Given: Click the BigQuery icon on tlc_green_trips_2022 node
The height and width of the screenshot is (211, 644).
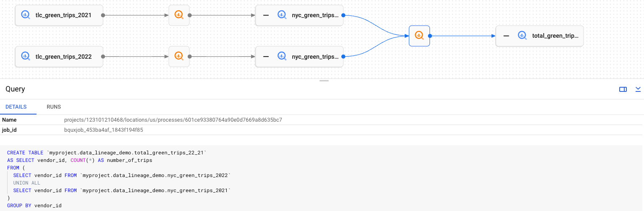Looking at the screenshot, I should [x=25, y=56].
